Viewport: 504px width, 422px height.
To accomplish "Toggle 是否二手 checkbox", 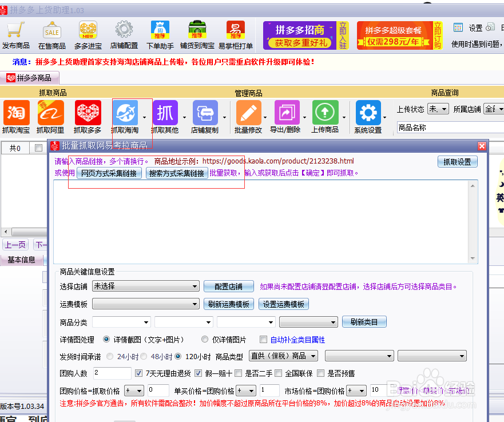I will 238,373.
